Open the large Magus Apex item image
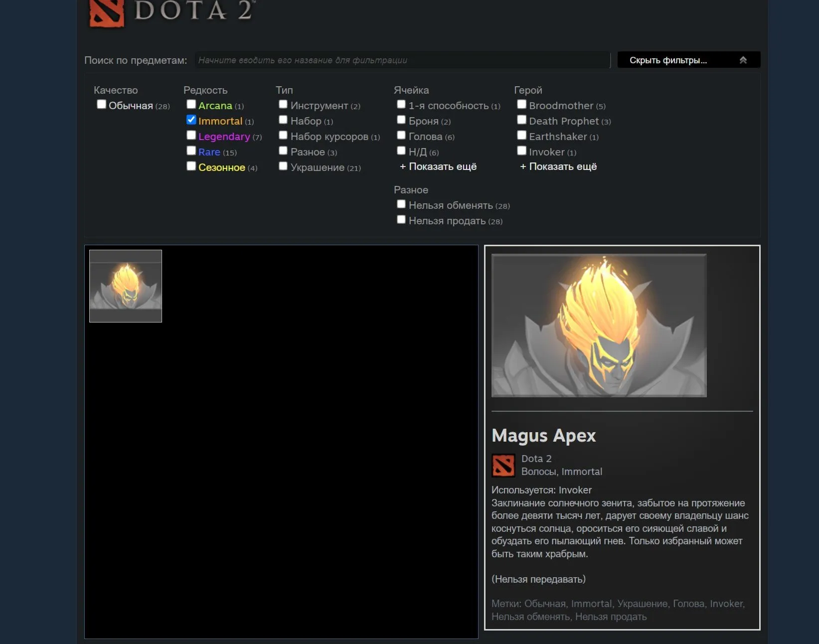 [x=599, y=325]
